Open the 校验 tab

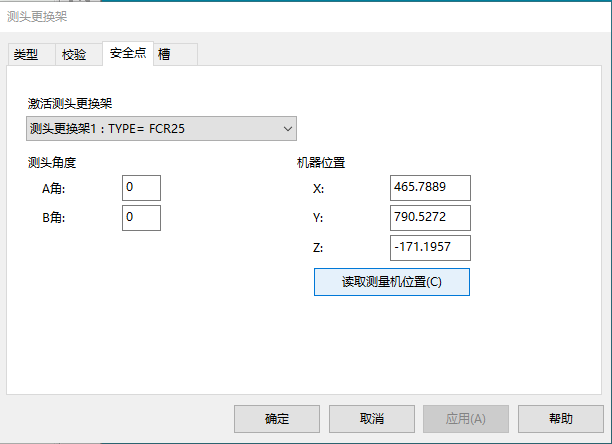point(75,55)
